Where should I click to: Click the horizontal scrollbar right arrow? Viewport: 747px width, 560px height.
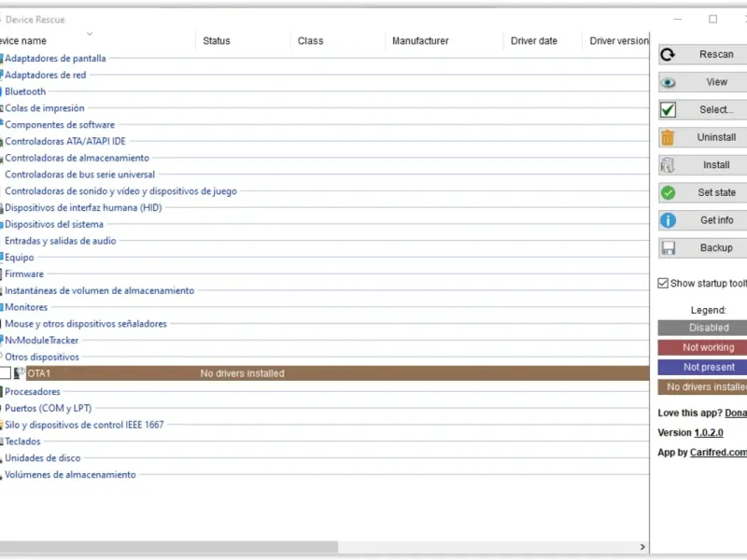coord(642,547)
